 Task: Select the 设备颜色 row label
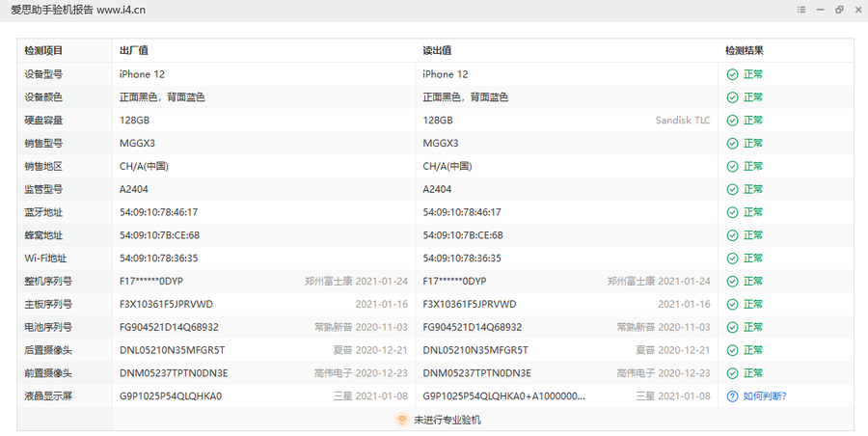click(43, 97)
